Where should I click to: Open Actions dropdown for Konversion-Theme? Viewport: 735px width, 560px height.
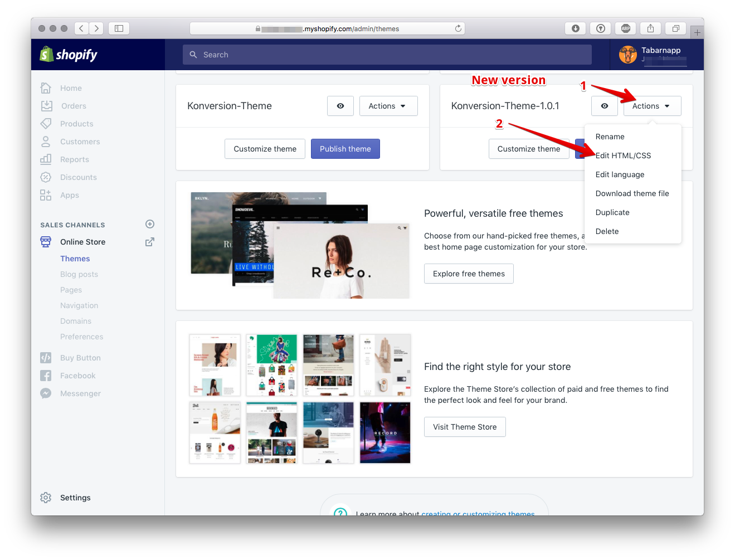click(388, 106)
